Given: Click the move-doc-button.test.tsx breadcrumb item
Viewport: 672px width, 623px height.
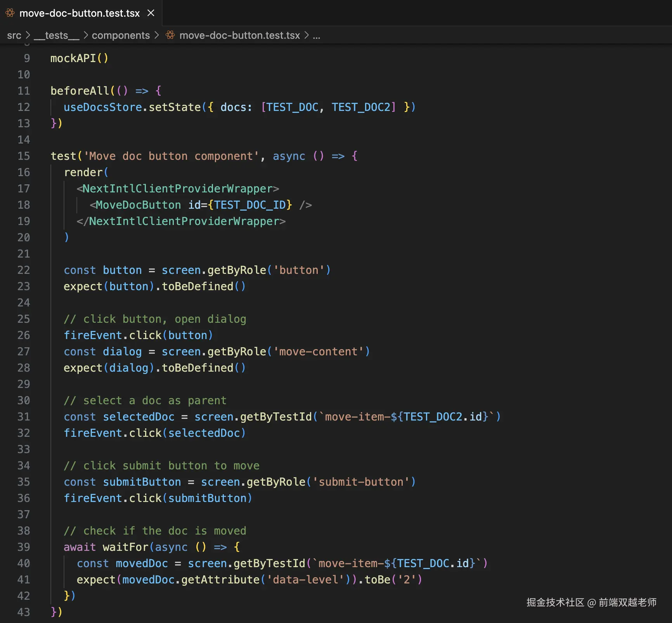Looking at the screenshot, I should coord(239,35).
